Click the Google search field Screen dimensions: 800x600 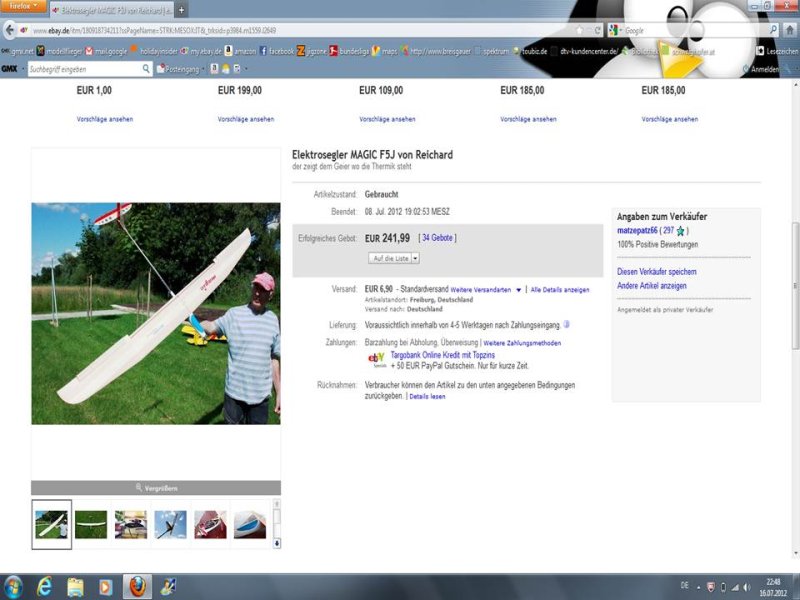pos(695,31)
